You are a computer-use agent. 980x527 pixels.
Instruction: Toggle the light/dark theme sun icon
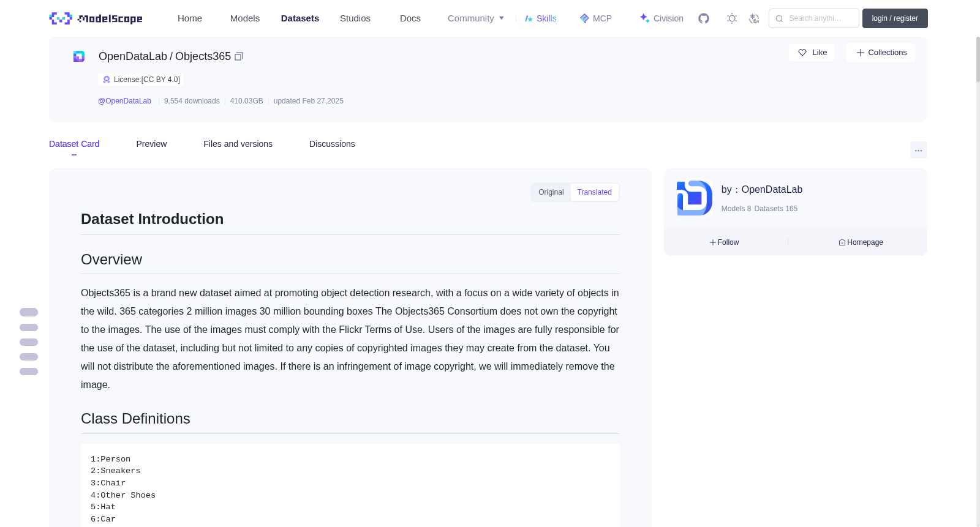(x=732, y=18)
